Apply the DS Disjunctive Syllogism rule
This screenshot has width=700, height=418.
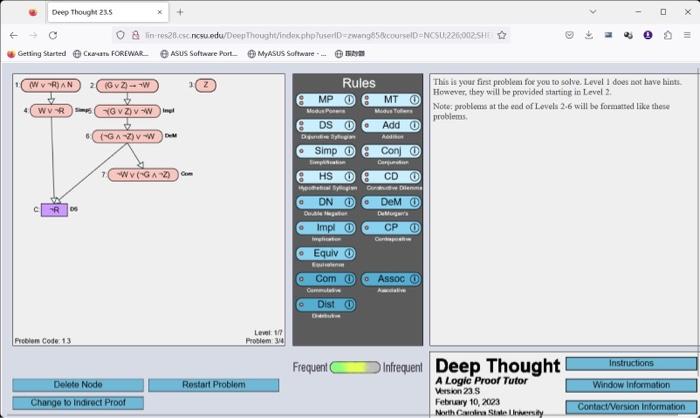coord(326,125)
